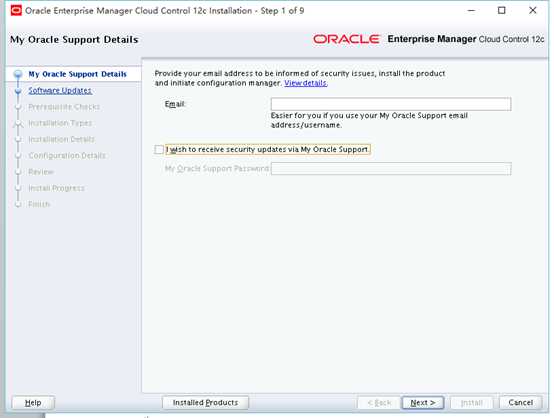This screenshot has width=554, height=418.
Task: Open the Installed Products list
Action: coord(205,402)
